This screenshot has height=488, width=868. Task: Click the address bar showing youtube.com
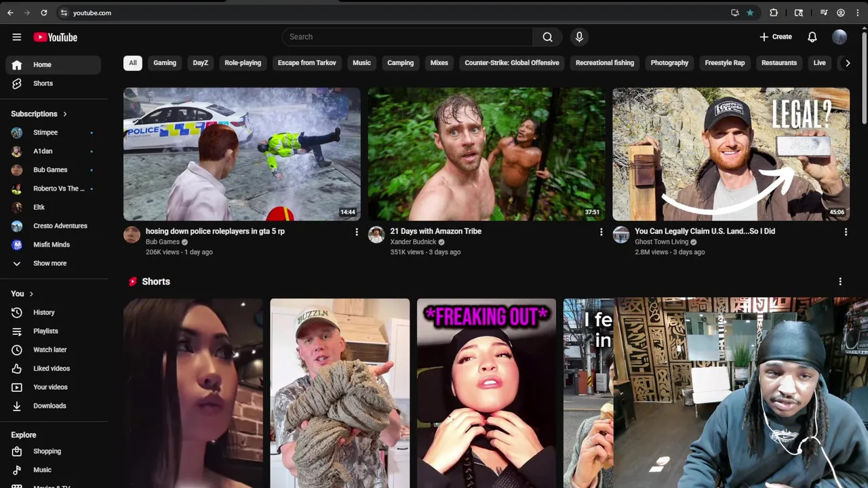tap(92, 13)
